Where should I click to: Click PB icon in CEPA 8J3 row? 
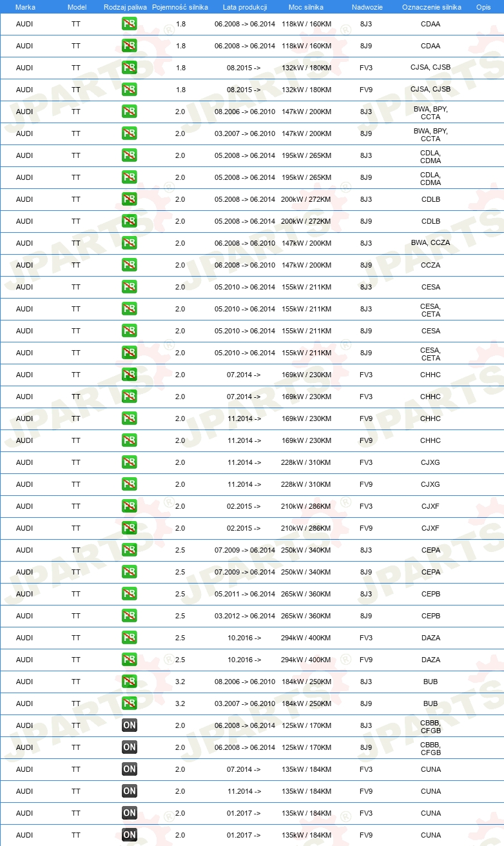[x=129, y=550]
